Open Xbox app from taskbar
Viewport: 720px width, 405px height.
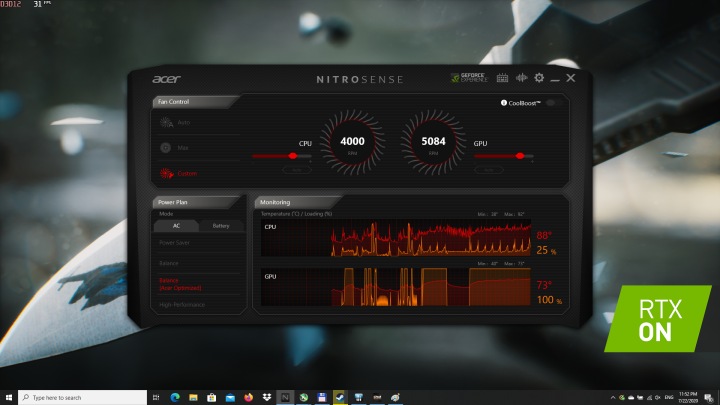(x=304, y=397)
